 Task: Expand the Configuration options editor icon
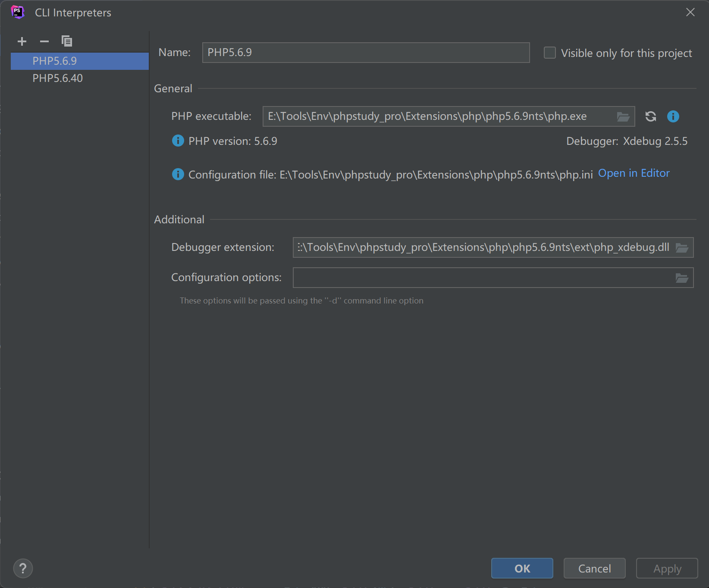coord(681,278)
